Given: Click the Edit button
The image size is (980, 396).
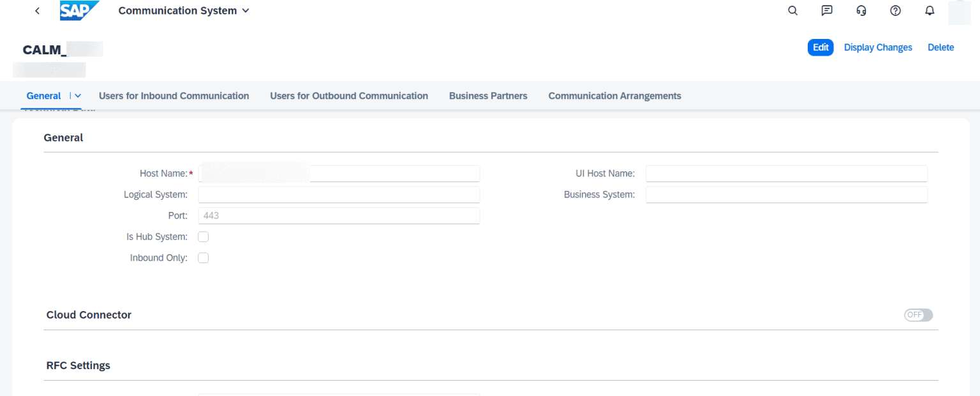Looking at the screenshot, I should [820, 47].
